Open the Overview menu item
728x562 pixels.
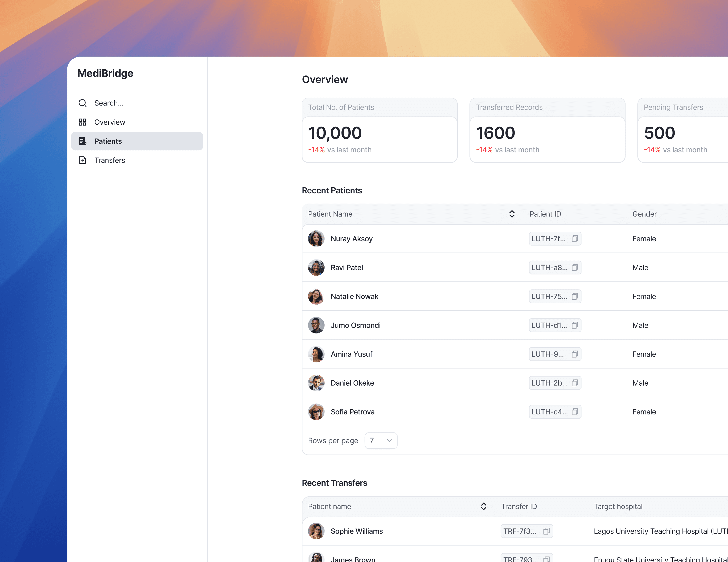pos(137,122)
